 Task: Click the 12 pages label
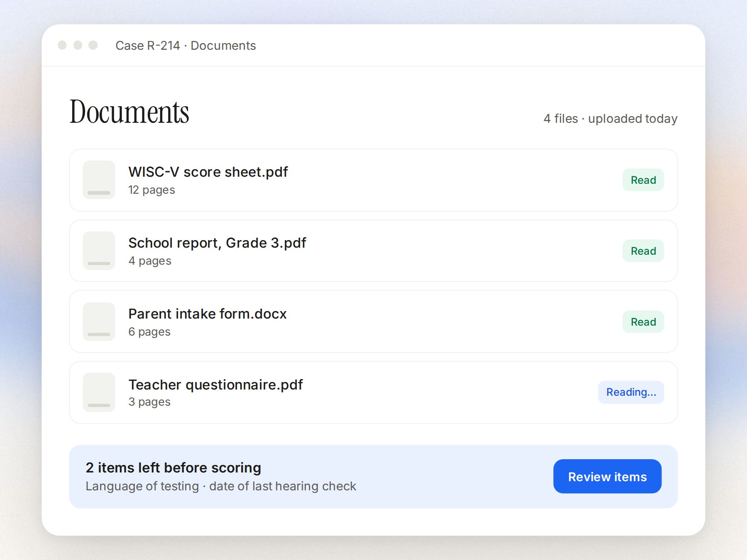(151, 190)
